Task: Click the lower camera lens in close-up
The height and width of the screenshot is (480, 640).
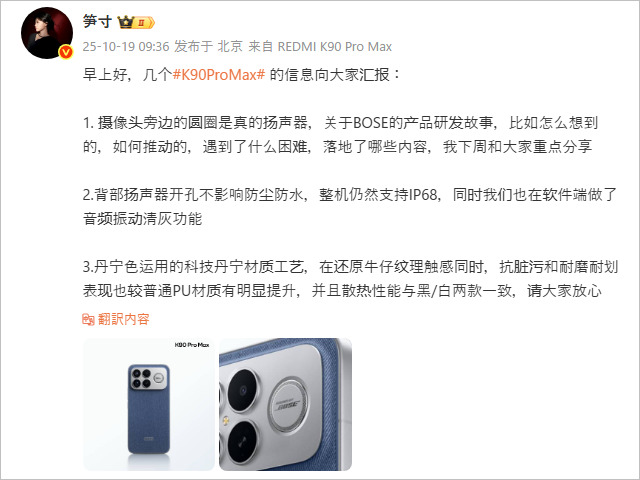Action: (243, 442)
